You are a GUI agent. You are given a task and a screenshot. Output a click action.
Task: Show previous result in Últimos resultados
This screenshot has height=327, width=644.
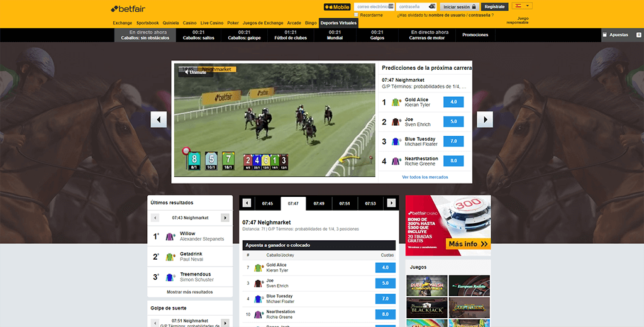[155, 218]
